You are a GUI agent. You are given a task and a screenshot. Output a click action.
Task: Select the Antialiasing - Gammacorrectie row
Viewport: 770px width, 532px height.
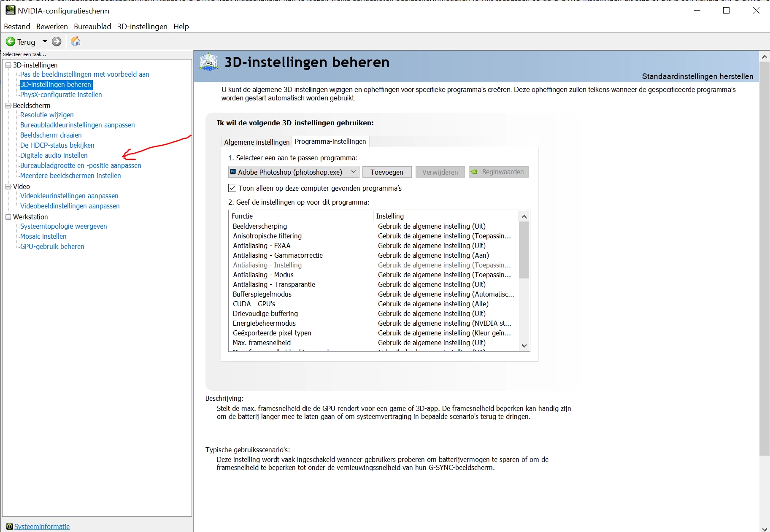click(x=374, y=255)
